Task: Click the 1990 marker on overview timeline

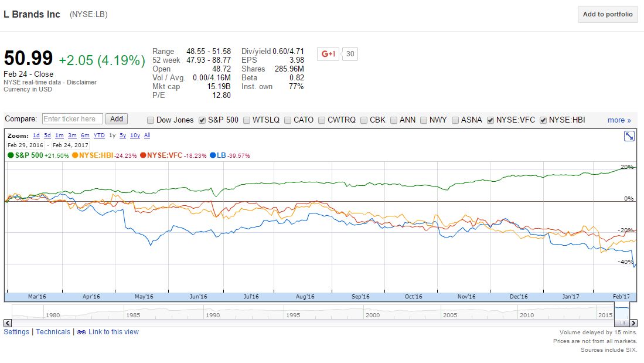Action: [213, 315]
